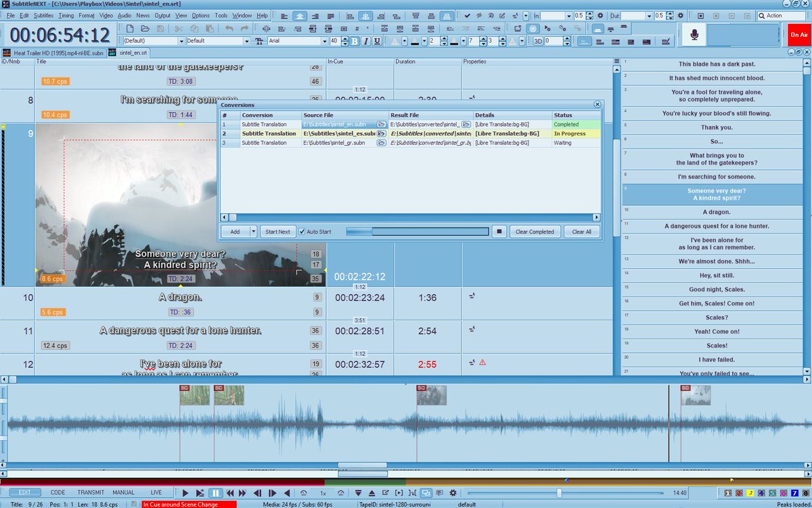
Task: Click the In offset 0.5 stepper
Action: 589,16
